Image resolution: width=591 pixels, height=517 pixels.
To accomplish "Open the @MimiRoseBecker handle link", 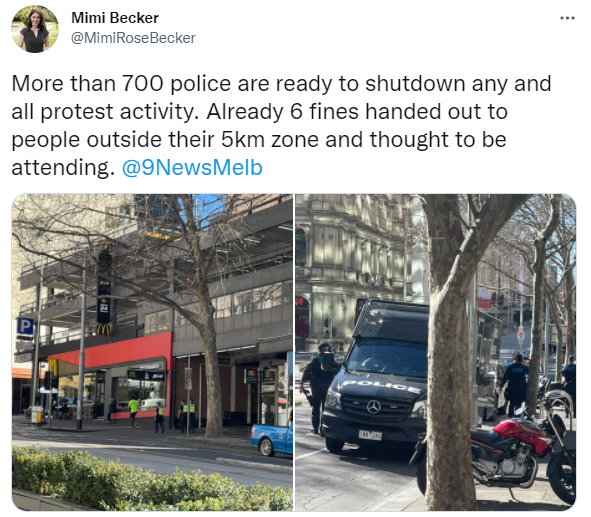I will [133, 38].
